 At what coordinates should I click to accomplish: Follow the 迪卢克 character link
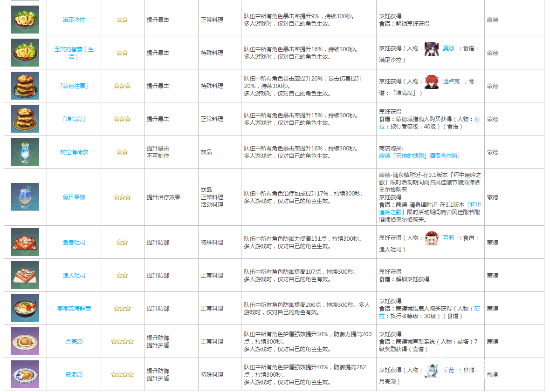click(451, 81)
